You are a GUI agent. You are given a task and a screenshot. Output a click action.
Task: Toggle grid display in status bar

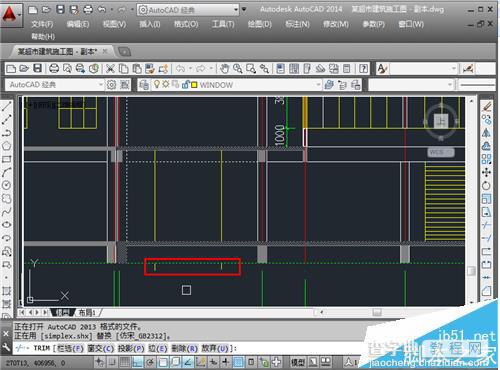coord(125,362)
